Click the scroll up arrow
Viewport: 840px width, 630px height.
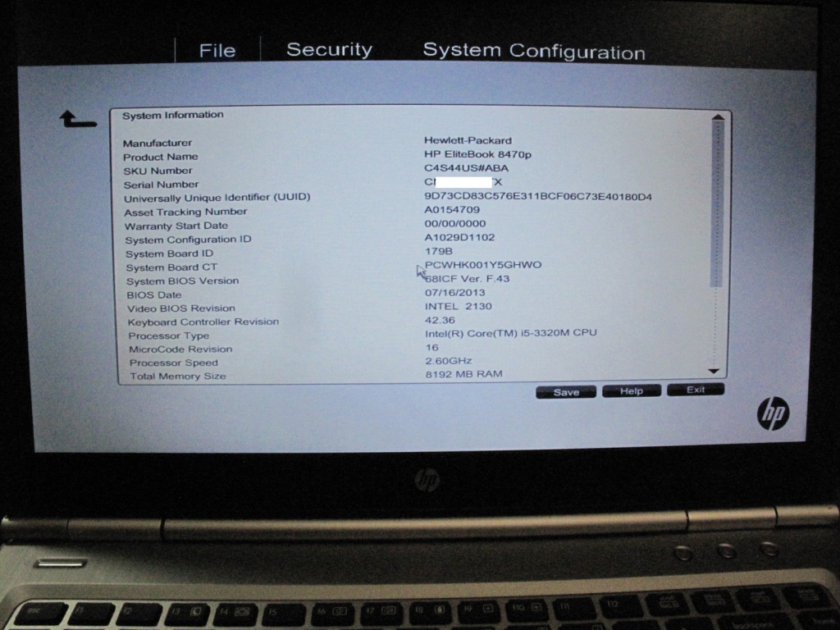(718, 117)
